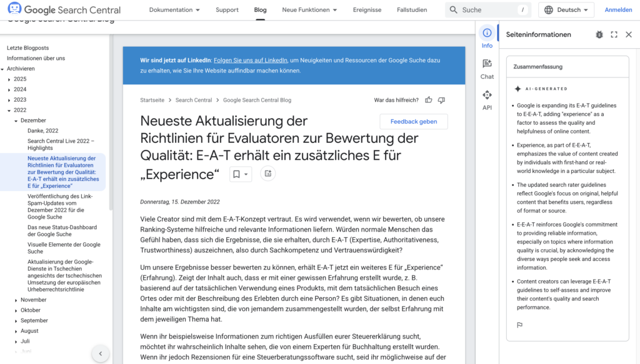Click the search magnifier icon
Viewport: 640px width, 364px height.
[x=454, y=10]
